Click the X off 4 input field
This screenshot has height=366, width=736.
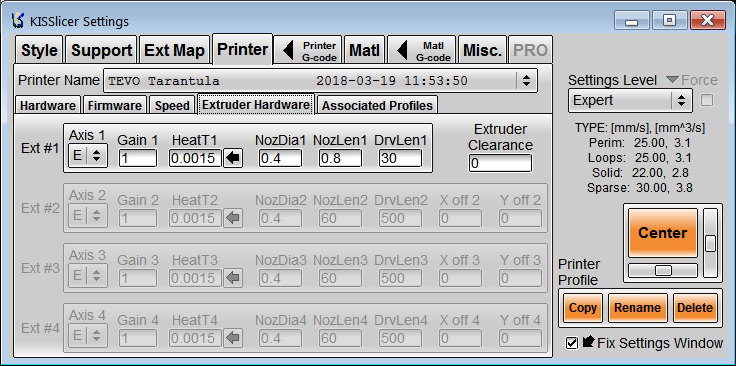(x=460, y=338)
